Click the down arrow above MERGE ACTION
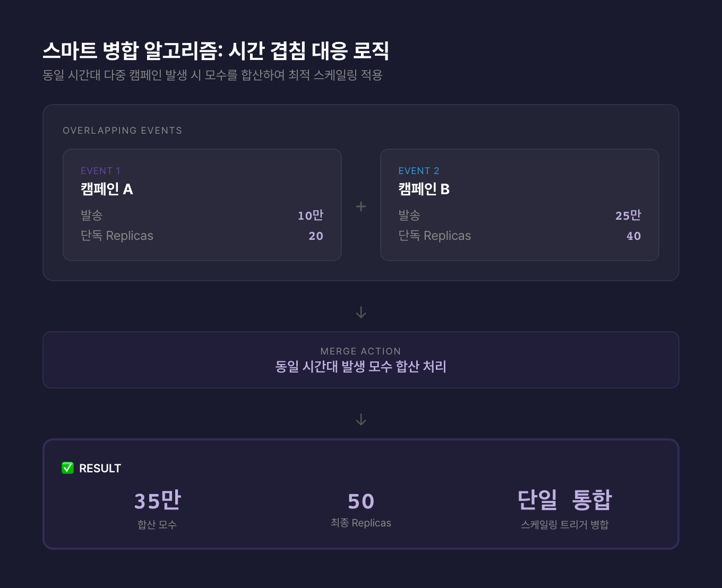This screenshot has width=722, height=588. click(x=361, y=313)
